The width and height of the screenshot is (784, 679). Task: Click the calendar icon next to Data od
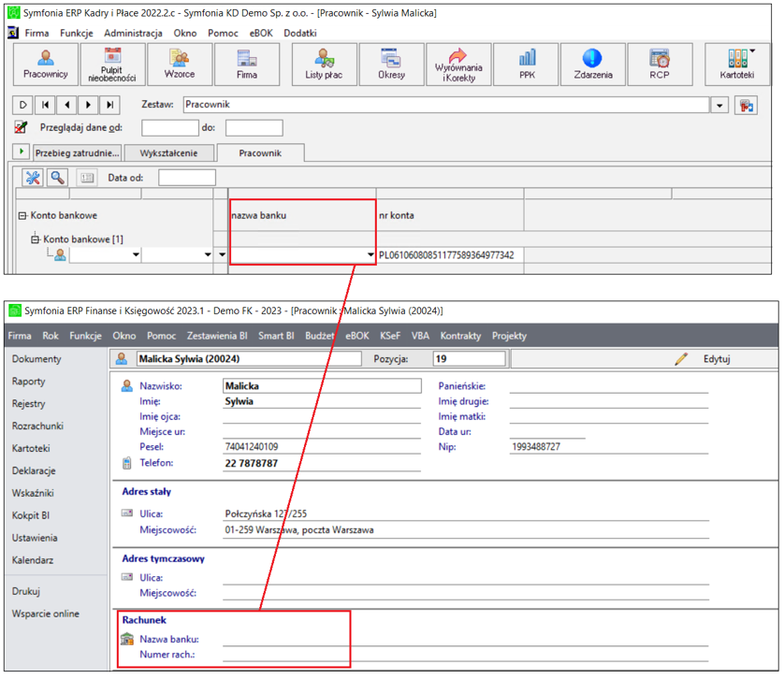coord(87,178)
